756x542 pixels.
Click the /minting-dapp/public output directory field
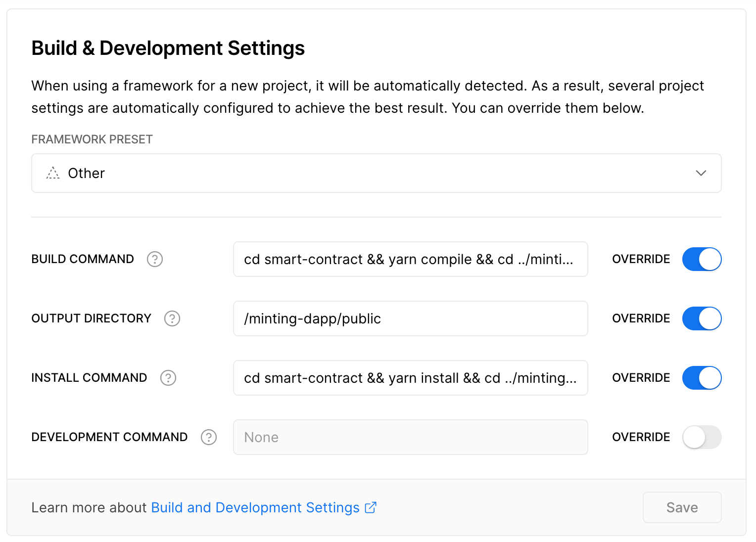click(x=410, y=318)
